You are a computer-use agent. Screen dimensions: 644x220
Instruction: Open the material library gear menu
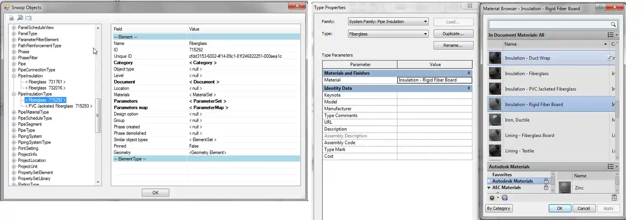click(x=492, y=198)
